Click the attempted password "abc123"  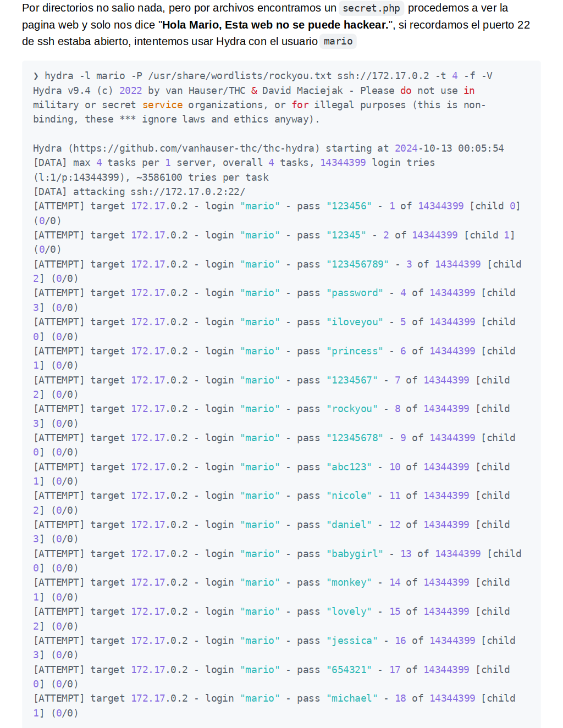click(349, 467)
